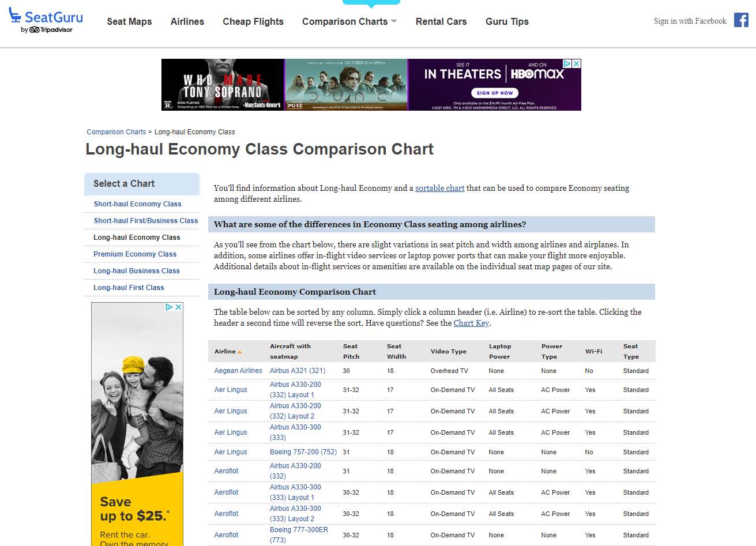Open Boeing 757-200 (752) seat map
Screen dimensions: 756x546
[303, 452]
